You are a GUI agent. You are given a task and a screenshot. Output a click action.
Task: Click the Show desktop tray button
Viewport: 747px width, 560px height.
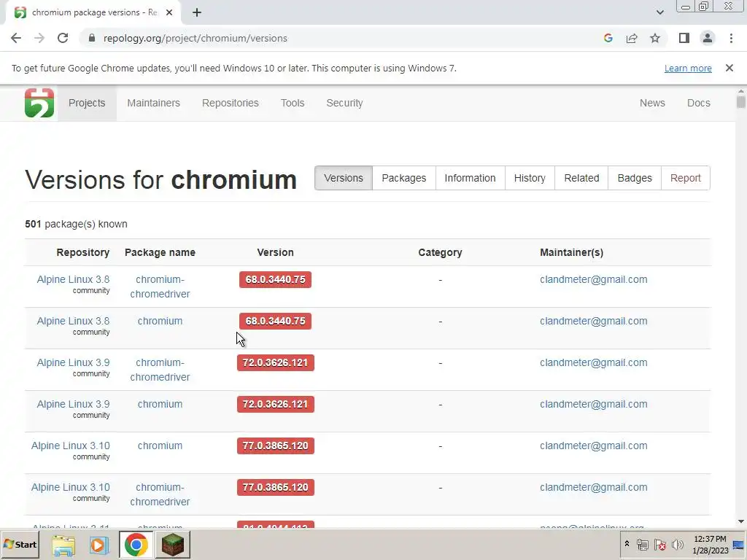click(x=738, y=544)
